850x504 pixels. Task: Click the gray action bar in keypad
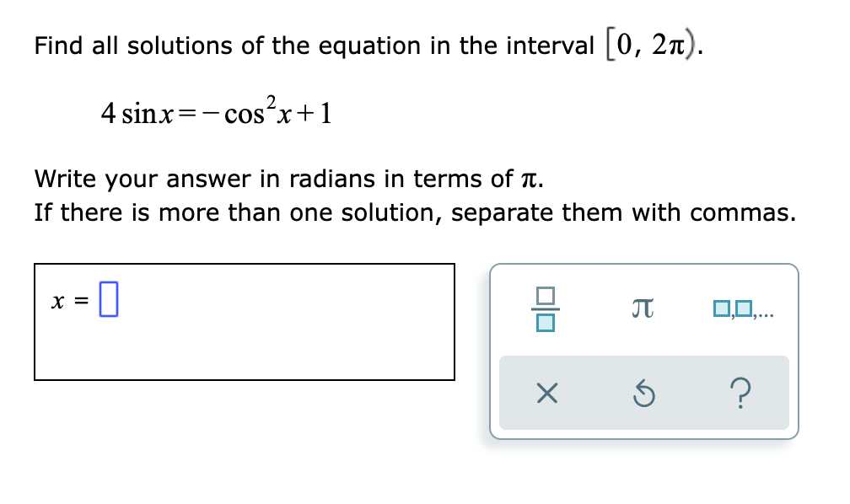click(644, 393)
